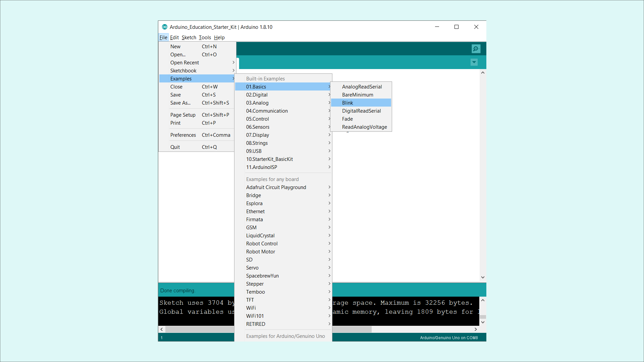Expand 04.Communication examples submenu
644x362 pixels.
coord(283,111)
